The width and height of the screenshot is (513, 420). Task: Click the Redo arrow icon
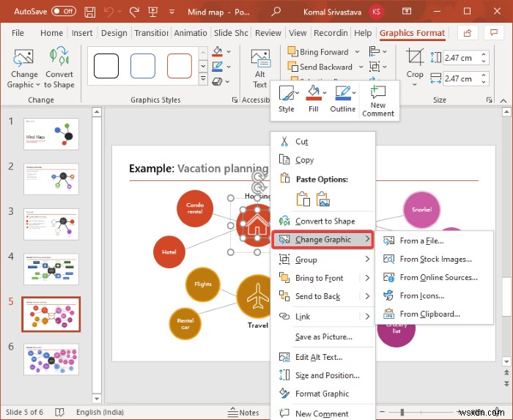pyautogui.click(x=134, y=12)
